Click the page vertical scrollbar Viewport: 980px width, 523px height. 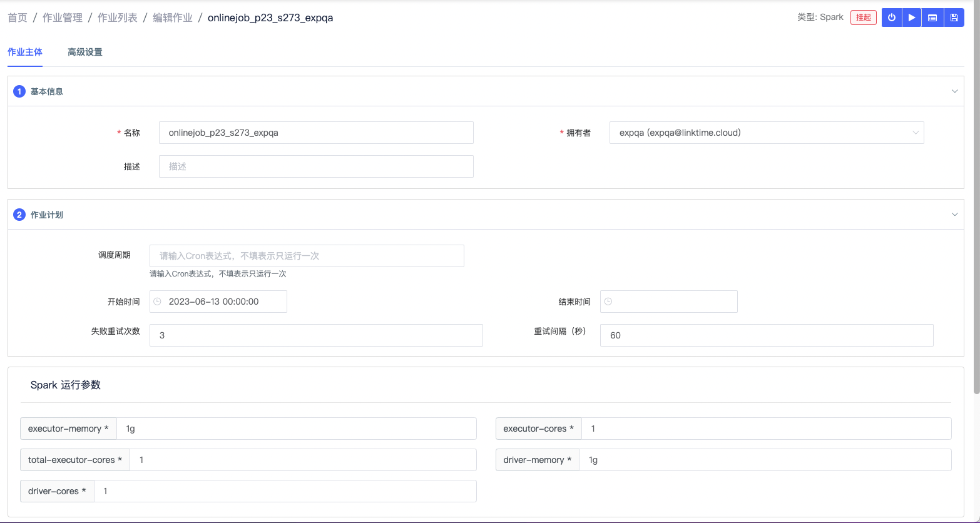[x=976, y=197]
